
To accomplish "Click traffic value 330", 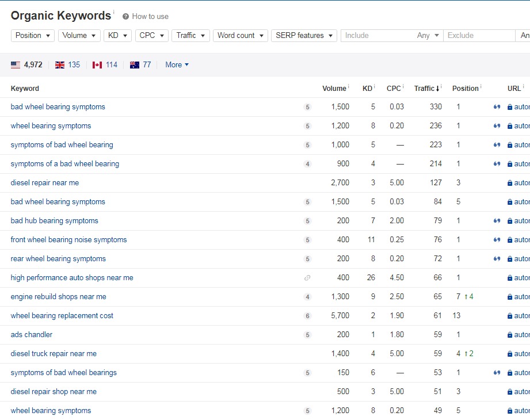I will point(436,107).
